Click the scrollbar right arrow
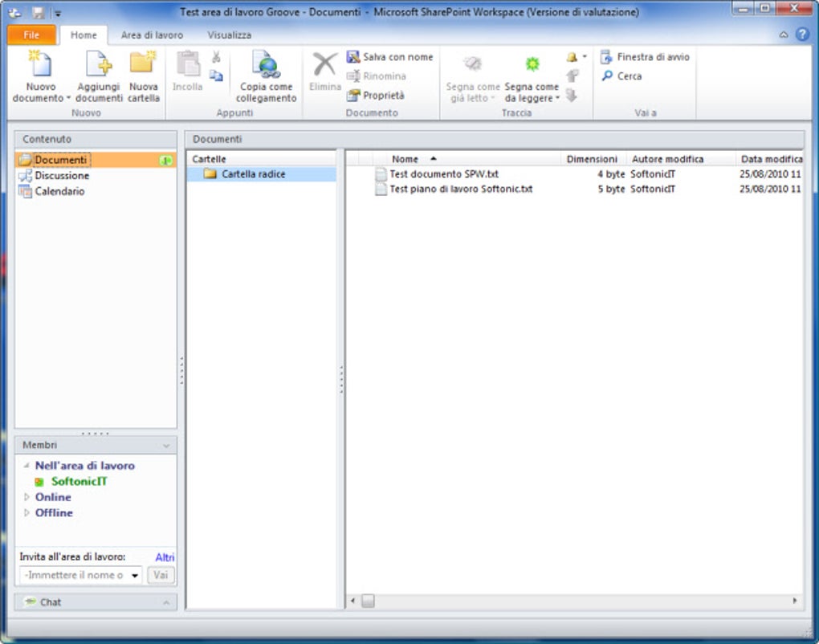Screen dimensions: 819x644 pyautogui.click(x=794, y=601)
